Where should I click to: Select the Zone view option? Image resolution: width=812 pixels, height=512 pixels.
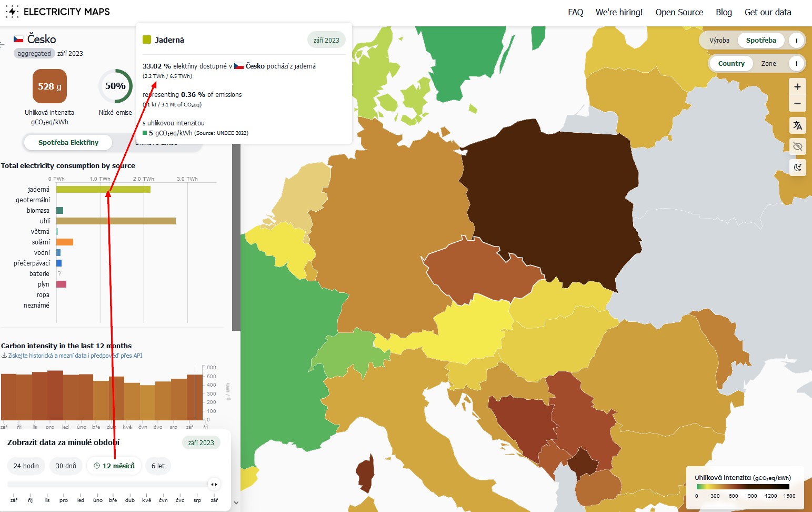[769, 64]
